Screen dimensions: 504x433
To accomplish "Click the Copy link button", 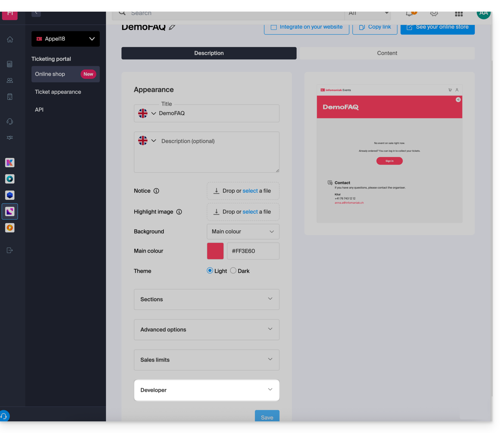I will point(375,27).
